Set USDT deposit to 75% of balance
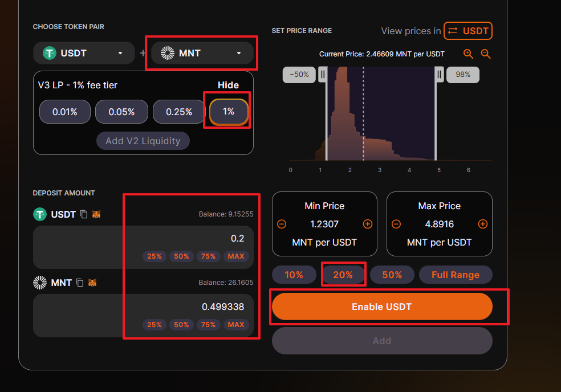Screen dimensions: 561x392 point(208,256)
